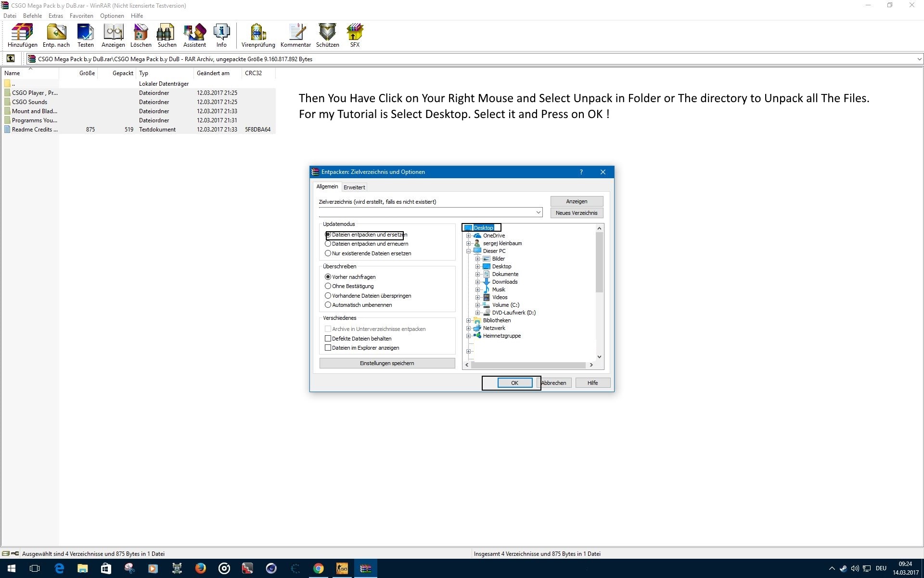Open the Zielverzeichnis dropdown arrow

538,212
